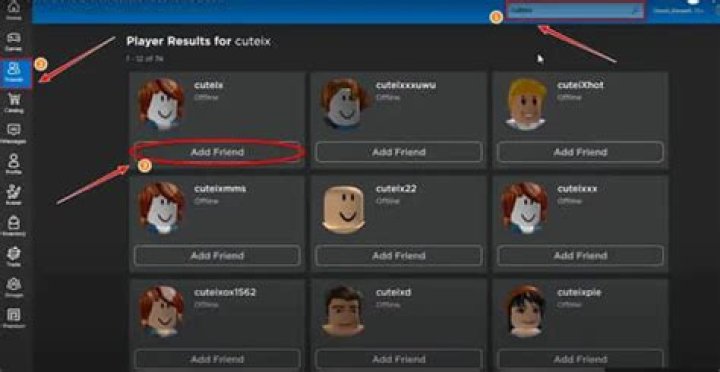
Task: Add cuteixxxuwu as a friend
Action: click(399, 152)
